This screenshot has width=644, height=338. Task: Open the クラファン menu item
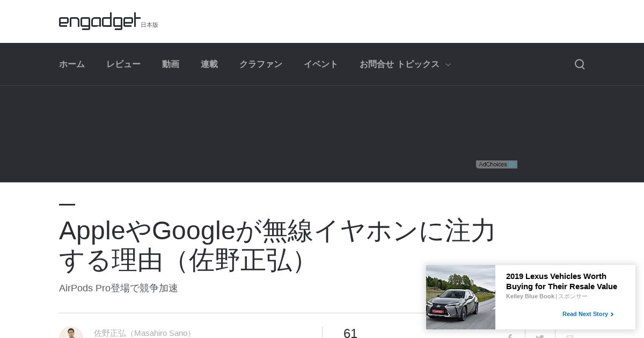[261, 64]
